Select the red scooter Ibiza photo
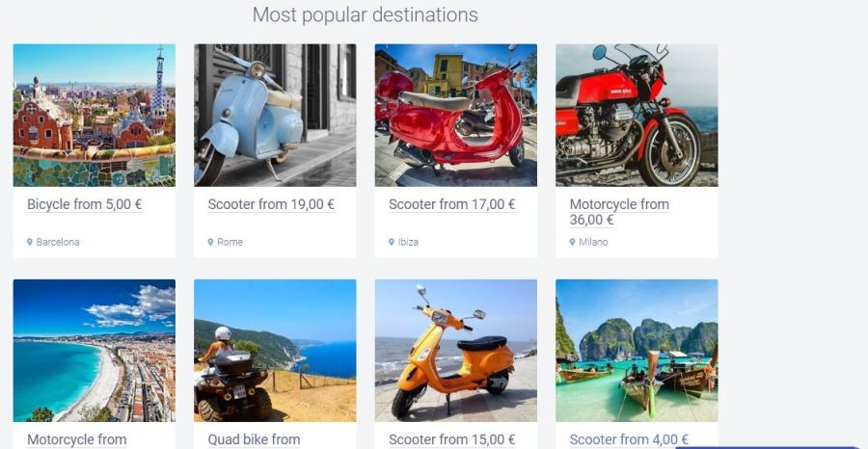Screen dimensions: 868x449 [455, 115]
